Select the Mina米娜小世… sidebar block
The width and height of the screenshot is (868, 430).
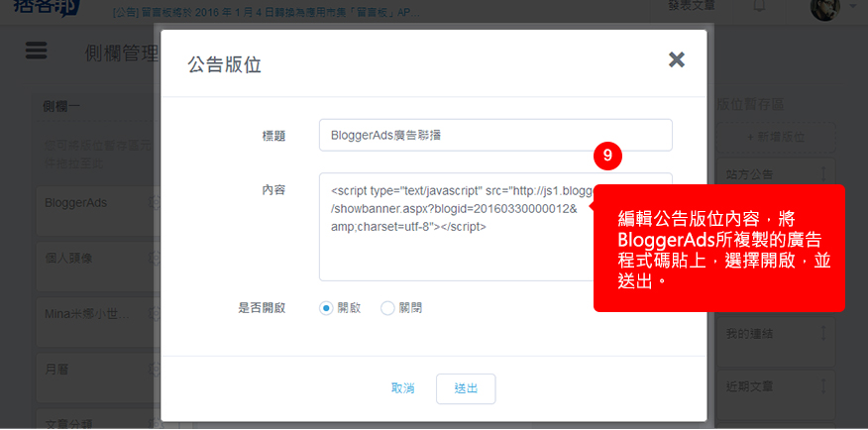pos(98,323)
